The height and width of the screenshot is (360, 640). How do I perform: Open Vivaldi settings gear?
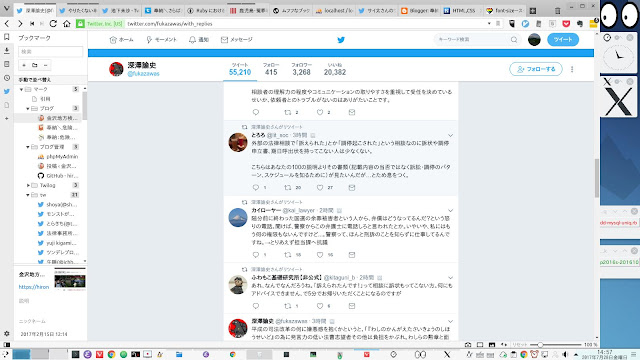(7, 333)
